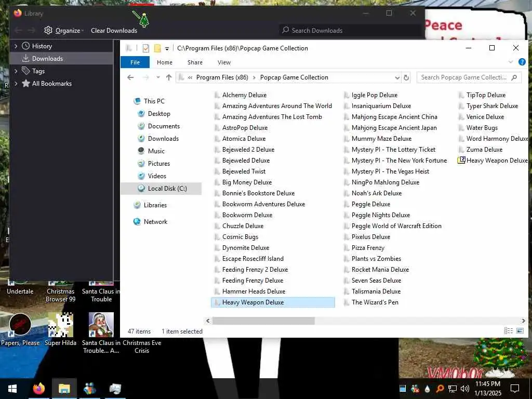Viewport: 532px width, 399px height.
Task: Switch to large icons view button
Action: point(520,331)
